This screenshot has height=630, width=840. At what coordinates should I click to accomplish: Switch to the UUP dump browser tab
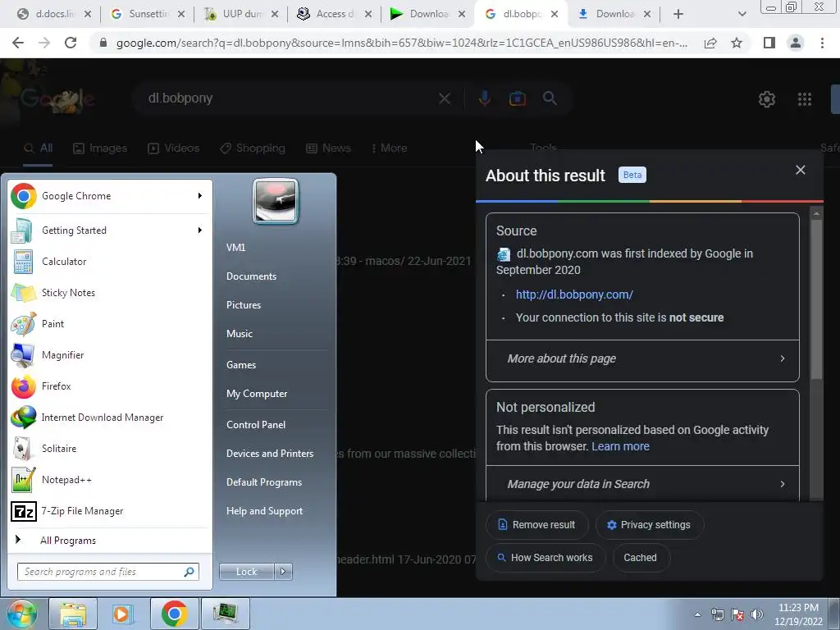pos(240,14)
